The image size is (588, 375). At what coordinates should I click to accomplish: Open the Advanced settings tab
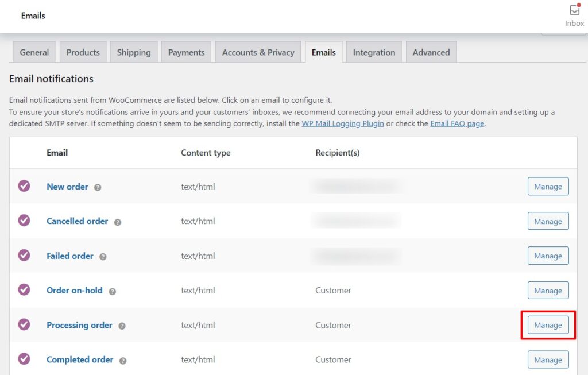click(x=431, y=52)
